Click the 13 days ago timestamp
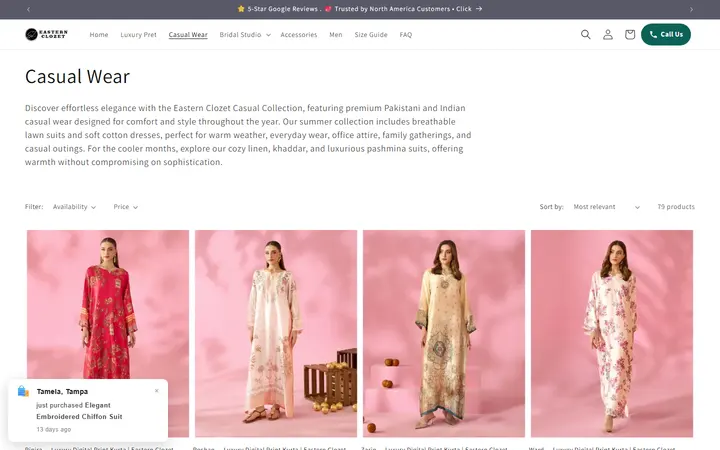The image size is (720, 450). click(x=54, y=429)
